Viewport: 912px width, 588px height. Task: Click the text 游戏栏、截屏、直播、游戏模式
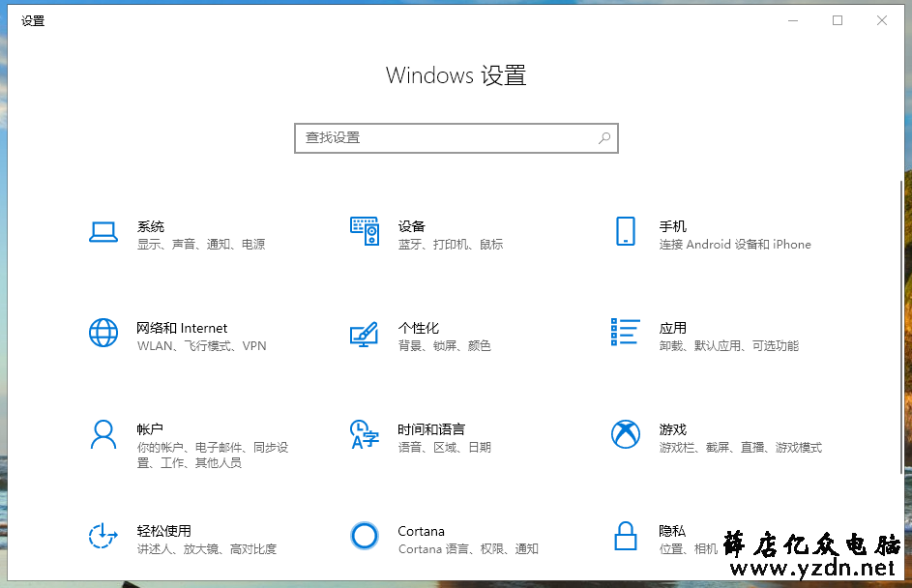click(741, 447)
